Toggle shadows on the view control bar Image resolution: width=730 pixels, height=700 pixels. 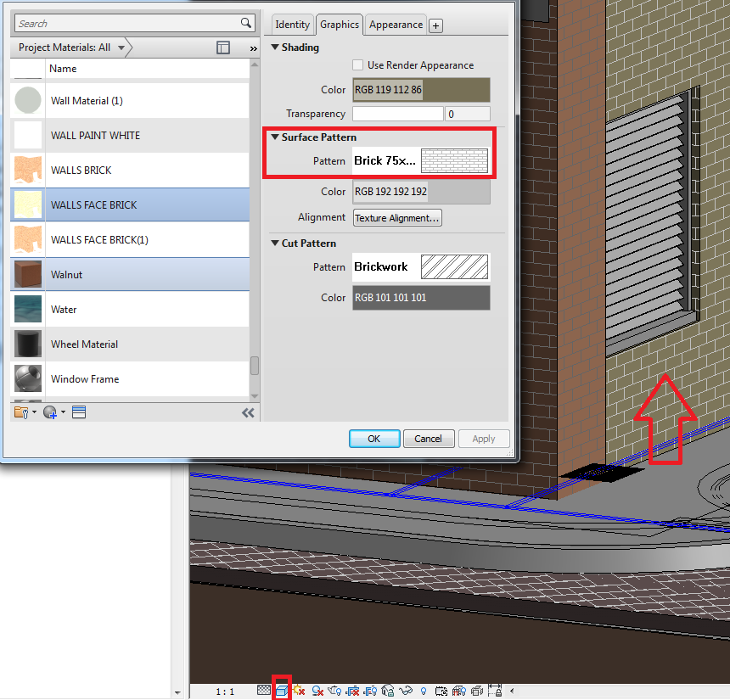coord(317,690)
